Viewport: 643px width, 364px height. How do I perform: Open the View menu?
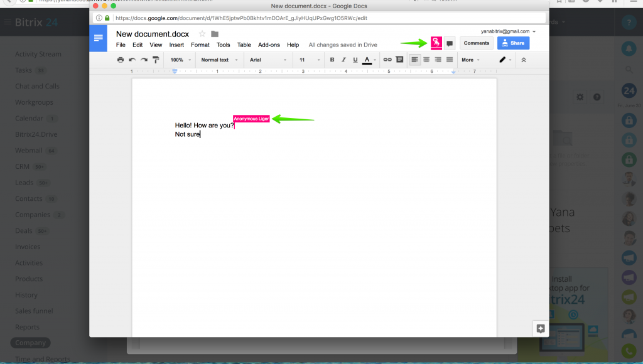(156, 45)
